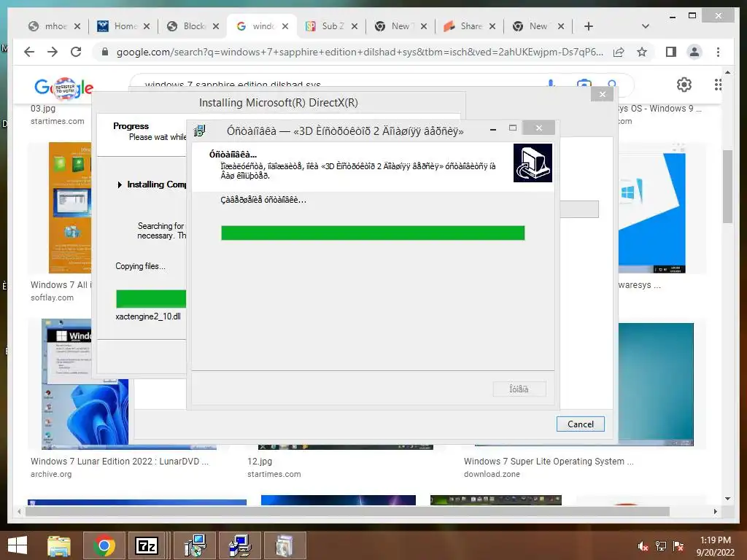Click the installer computer logo image
747x560 pixels.
pos(533,163)
